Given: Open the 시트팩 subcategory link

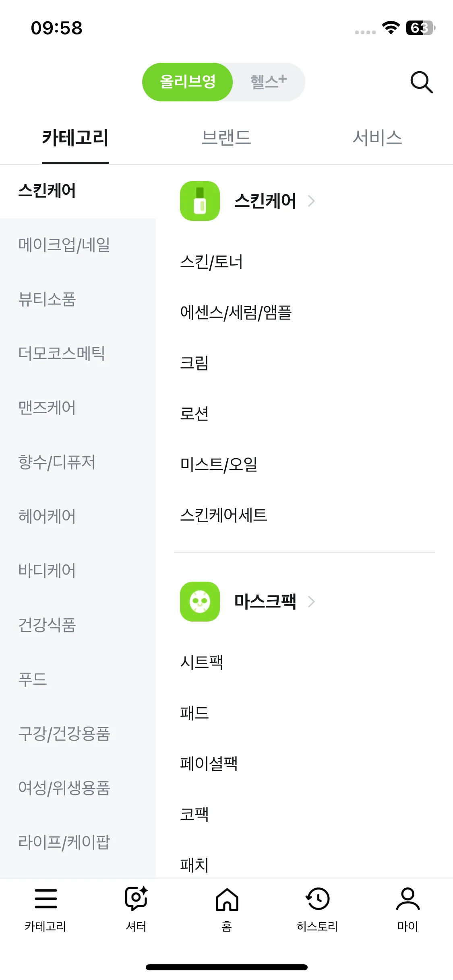Looking at the screenshot, I should tap(201, 662).
